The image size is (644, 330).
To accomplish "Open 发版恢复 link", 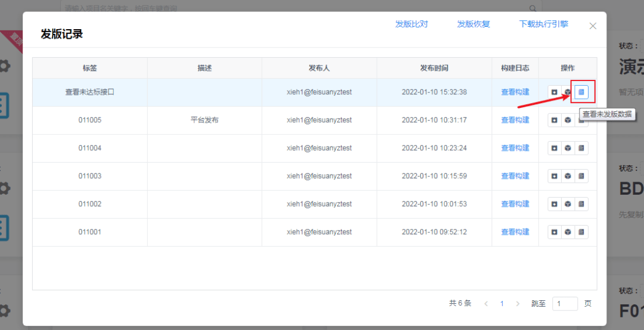I will (473, 24).
